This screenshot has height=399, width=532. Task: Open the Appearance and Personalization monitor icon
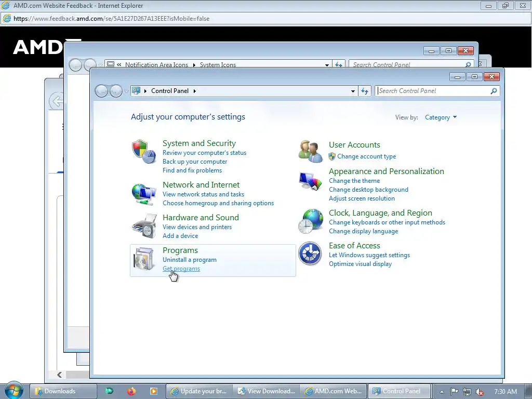point(310,181)
